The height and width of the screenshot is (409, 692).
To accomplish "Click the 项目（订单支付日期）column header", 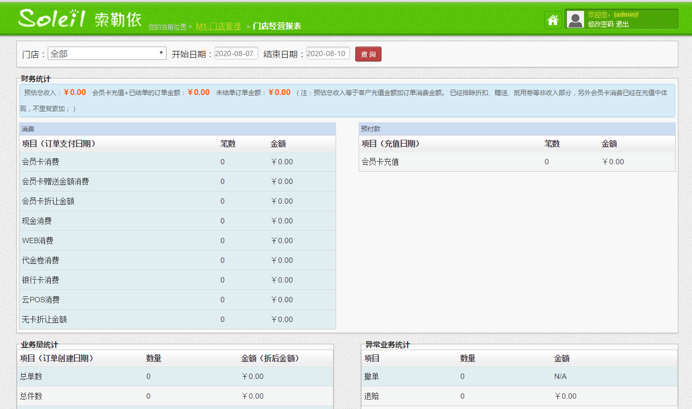I will (59, 144).
